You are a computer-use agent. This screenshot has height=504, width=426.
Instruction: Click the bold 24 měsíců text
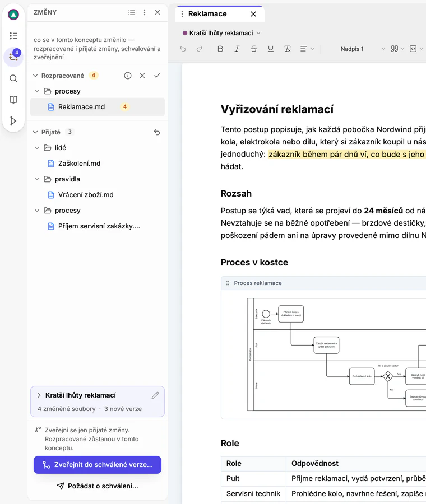(383, 211)
